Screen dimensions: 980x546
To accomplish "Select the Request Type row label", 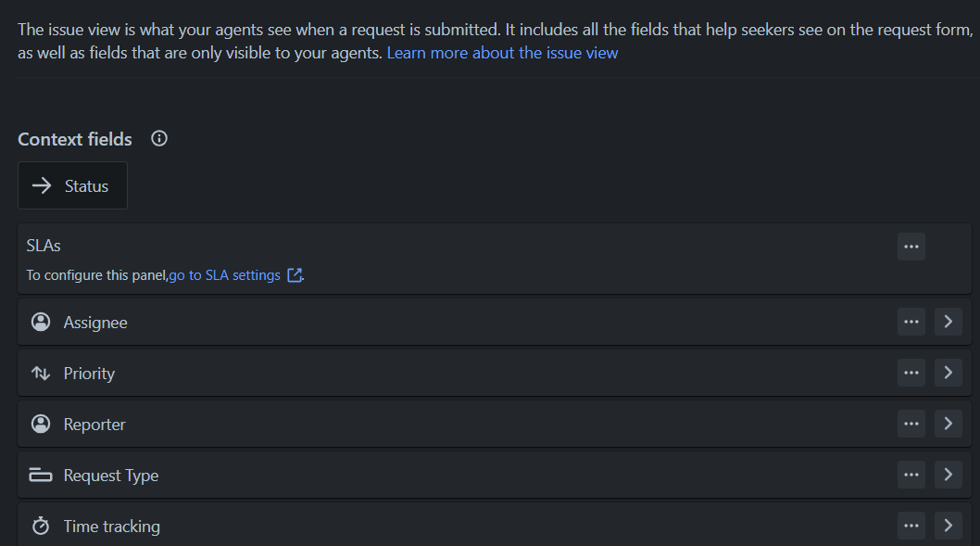I will point(111,476).
